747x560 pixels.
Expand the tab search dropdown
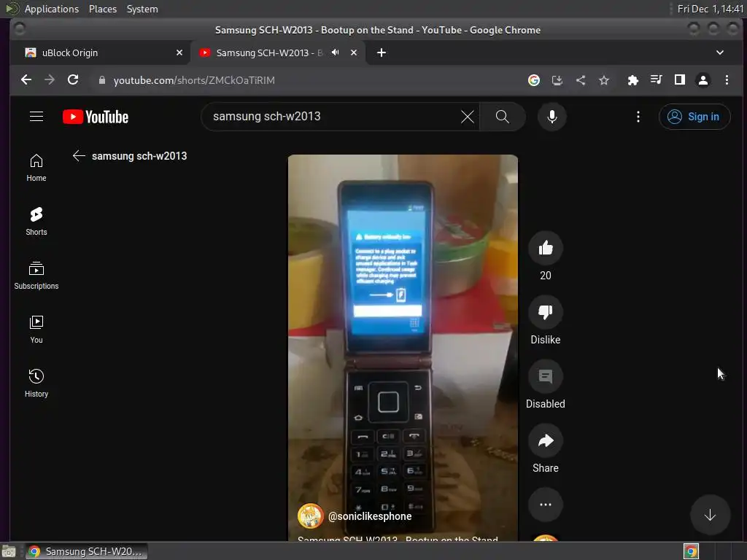point(720,52)
